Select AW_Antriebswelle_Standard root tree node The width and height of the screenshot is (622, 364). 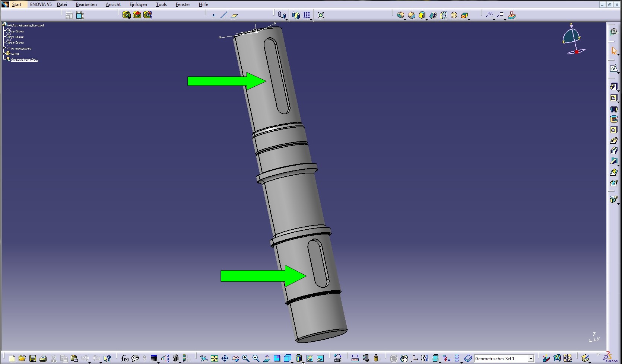coord(25,25)
